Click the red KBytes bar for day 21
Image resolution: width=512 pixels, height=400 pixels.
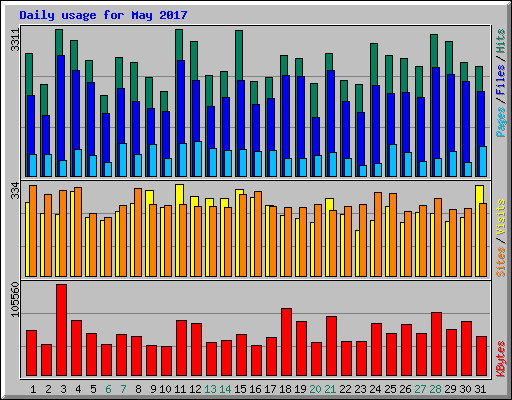tap(331, 346)
